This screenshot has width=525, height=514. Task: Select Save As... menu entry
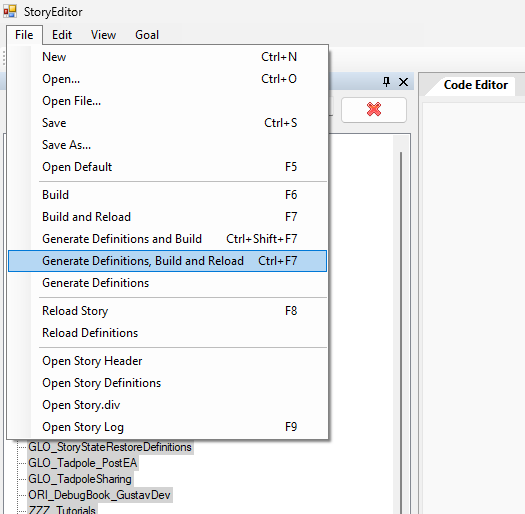(167, 145)
